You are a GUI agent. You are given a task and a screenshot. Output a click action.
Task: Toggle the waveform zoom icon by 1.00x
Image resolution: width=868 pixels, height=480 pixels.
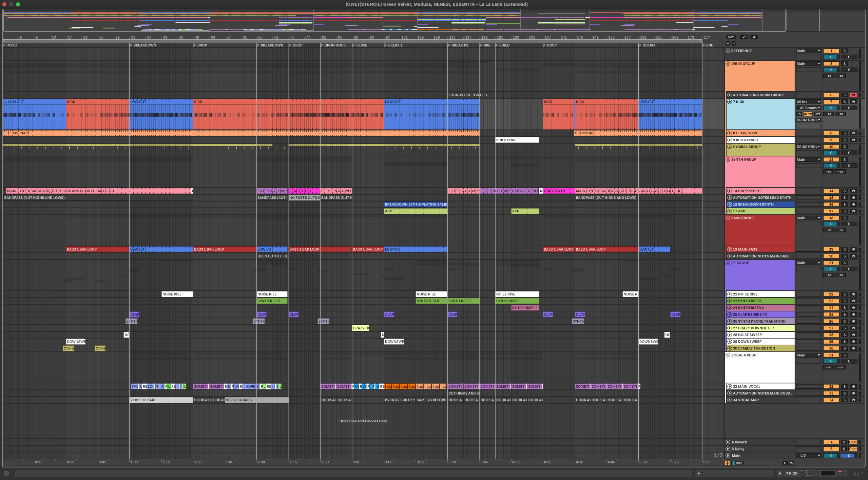coord(728,463)
